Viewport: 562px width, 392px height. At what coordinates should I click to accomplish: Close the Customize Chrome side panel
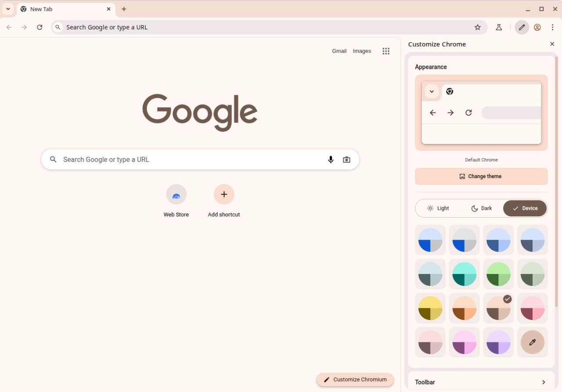click(552, 44)
